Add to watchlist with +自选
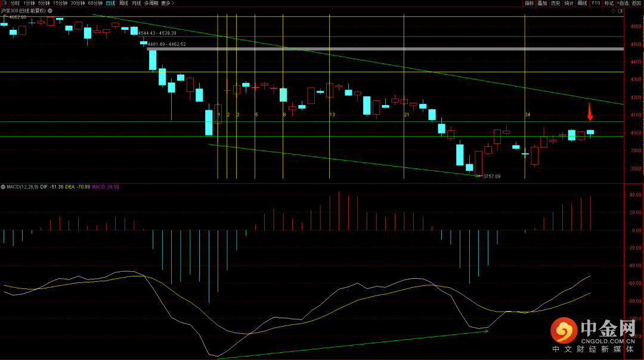This screenshot has width=644, height=360. [623, 3]
